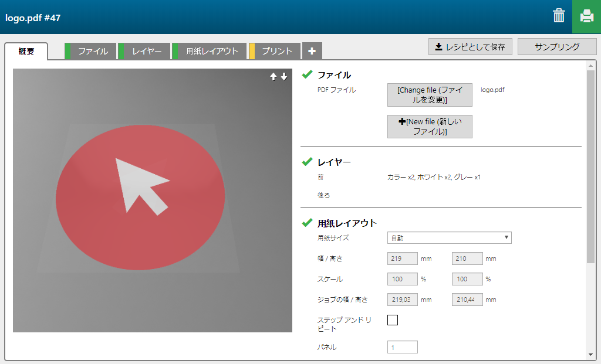Click the green print job icon
This screenshot has height=364, width=601.
pos(586,16)
